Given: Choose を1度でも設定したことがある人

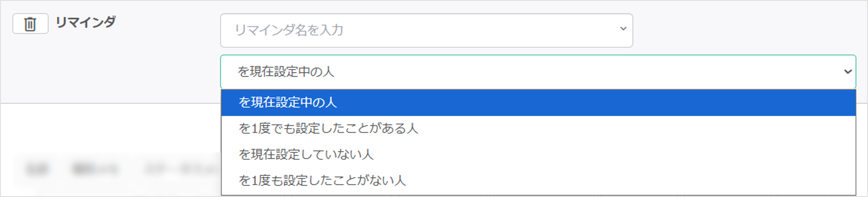Looking at the screenshot, I should (328, 129).
